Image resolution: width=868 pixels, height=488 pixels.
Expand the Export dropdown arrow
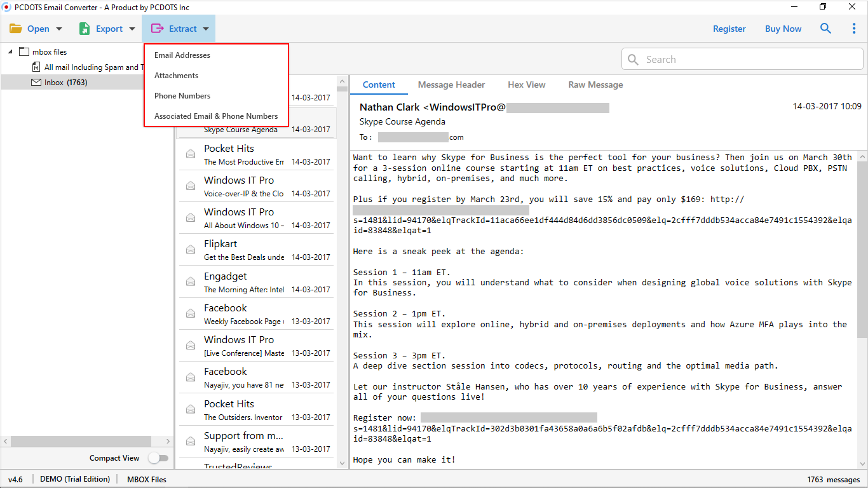coord(132,29)
